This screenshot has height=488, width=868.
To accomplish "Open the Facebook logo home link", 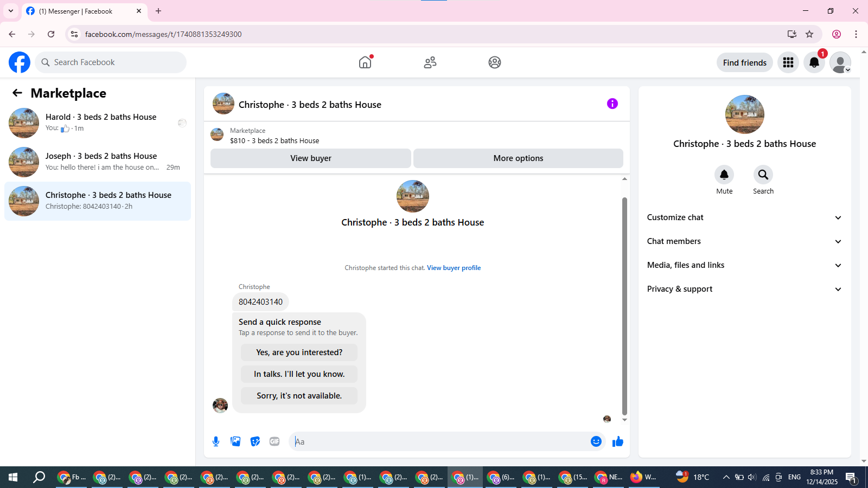I will coord(20,62).
